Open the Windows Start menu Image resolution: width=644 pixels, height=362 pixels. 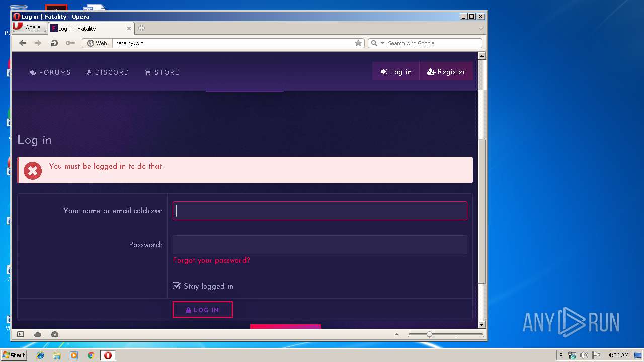[14, 355]
